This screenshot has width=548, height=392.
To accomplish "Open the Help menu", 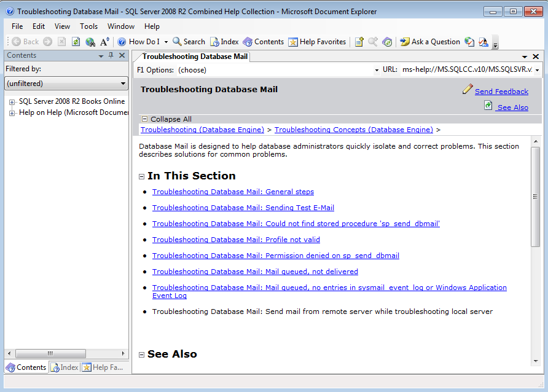I will [x=152, y=26].
